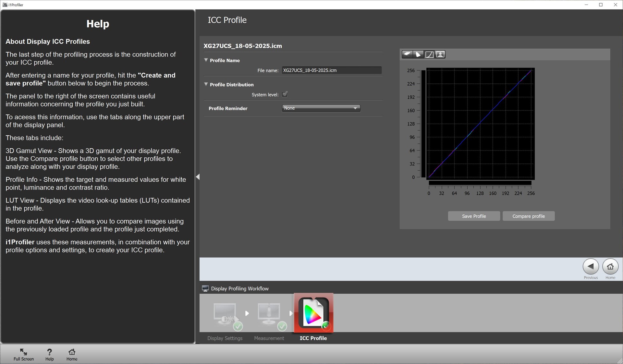Open the 3D Gamut View tab icon
Viewport: 623px width, 364px height.
pyautogui.click(x=407, y=55)
